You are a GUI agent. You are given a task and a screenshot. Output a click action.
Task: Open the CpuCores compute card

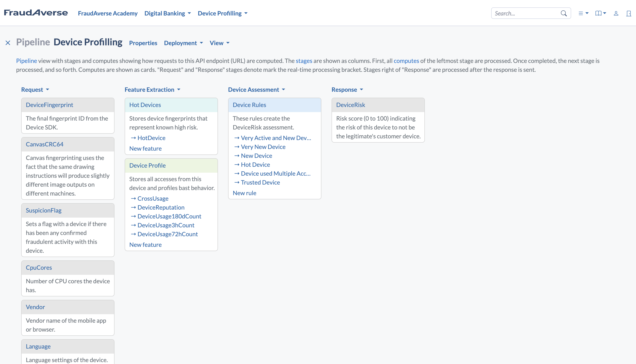pyautogui.click(x=39, y=268)
